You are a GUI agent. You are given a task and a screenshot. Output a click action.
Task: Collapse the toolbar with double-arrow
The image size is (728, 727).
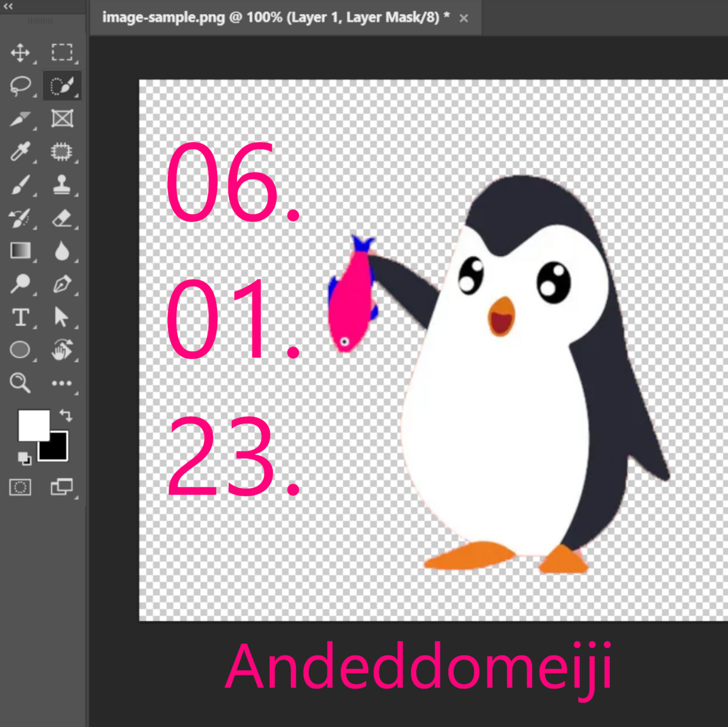8,6
